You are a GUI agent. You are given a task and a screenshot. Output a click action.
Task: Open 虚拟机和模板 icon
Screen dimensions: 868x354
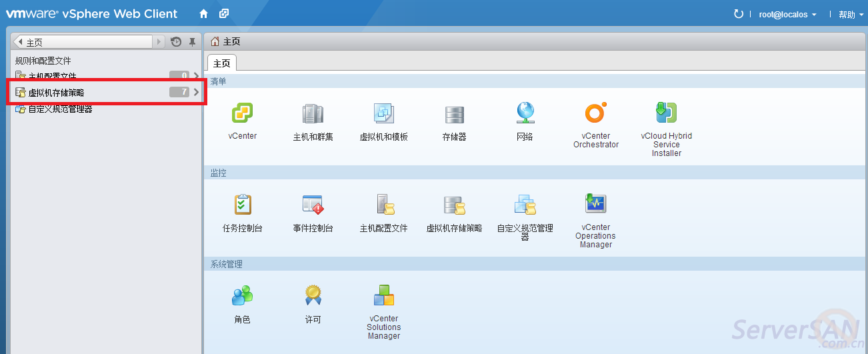pos(384,114)
